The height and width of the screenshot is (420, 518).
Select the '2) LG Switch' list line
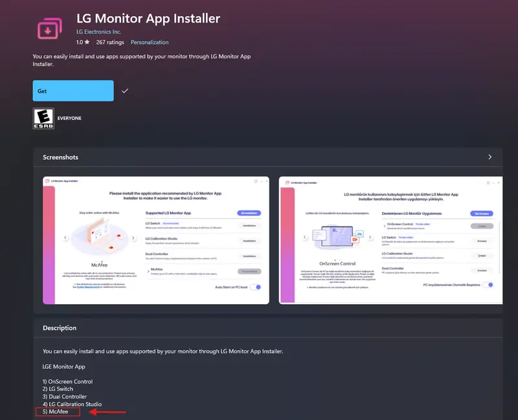pos(58,389)
